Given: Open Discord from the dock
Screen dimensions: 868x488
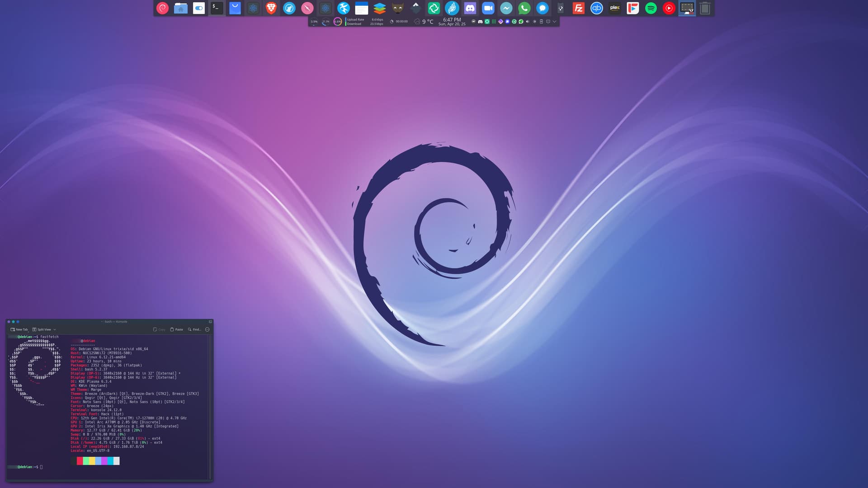Looking at the screenshot, I should pyautogui.click(x=470, y=8).
